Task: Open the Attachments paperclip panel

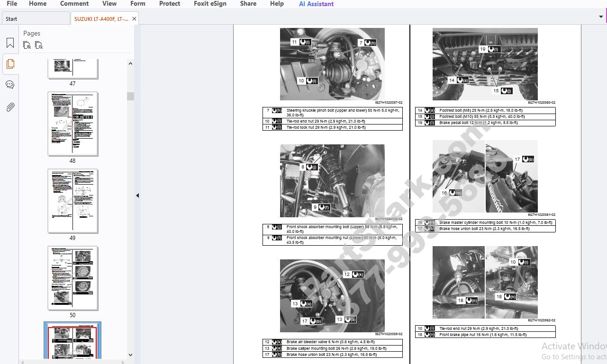Action: (10, 107)
